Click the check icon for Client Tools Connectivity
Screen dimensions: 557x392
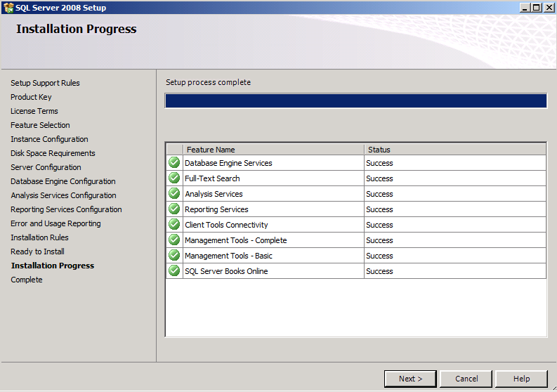174,224
